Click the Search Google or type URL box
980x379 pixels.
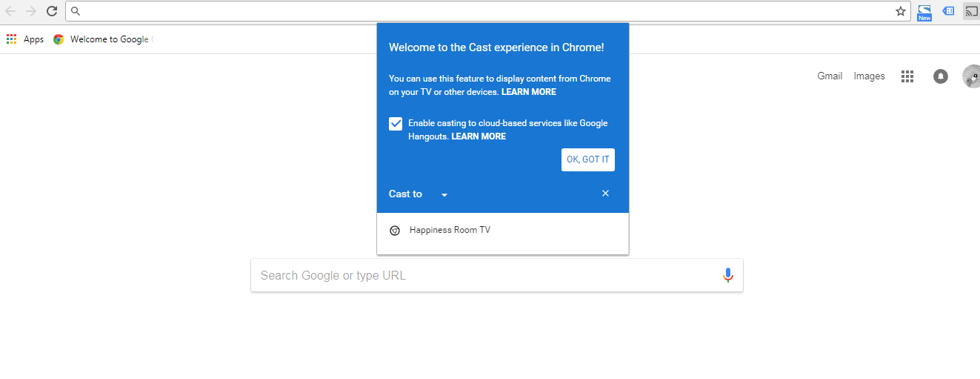pos(497,275)
